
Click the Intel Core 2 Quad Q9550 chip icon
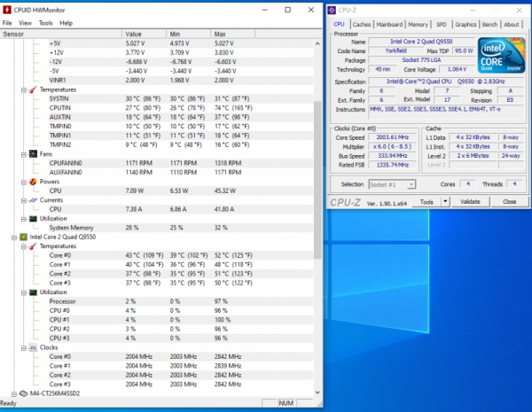pyautogui.click(x=23, y=237)
